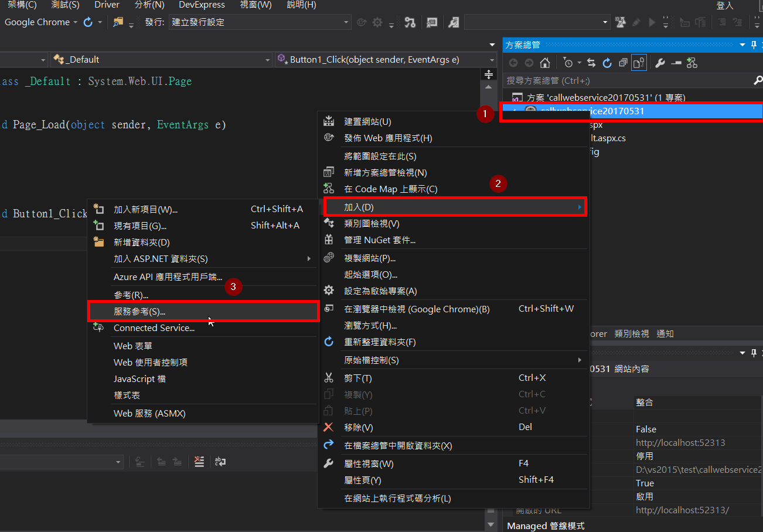Open the DevExpress menu in menu bar
Image resolution: width=763 pixels, height=532 pixels.
pos(202,5)
